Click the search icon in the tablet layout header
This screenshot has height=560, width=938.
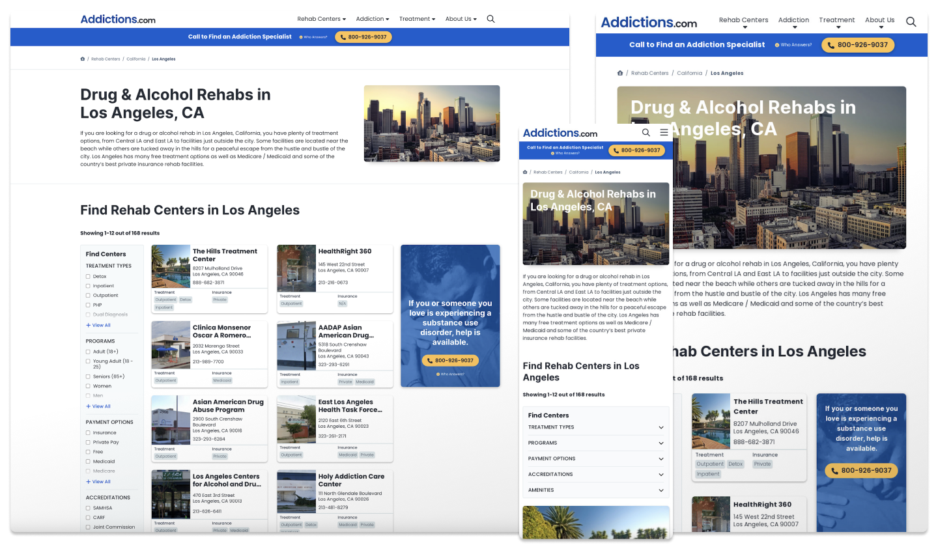pos(911,21)
